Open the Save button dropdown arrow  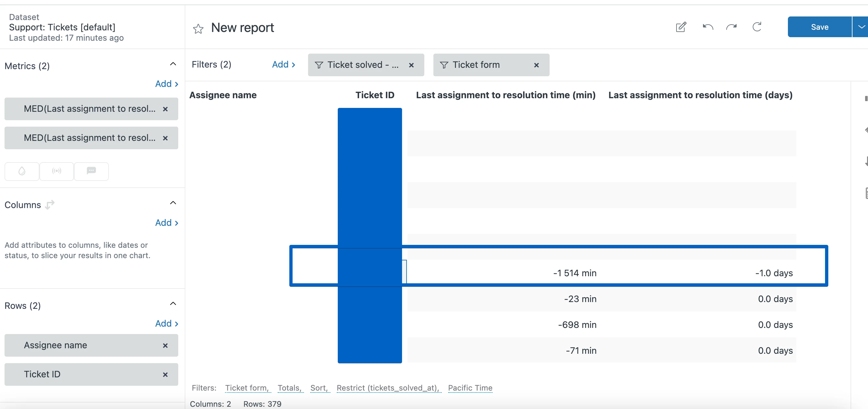861,27
